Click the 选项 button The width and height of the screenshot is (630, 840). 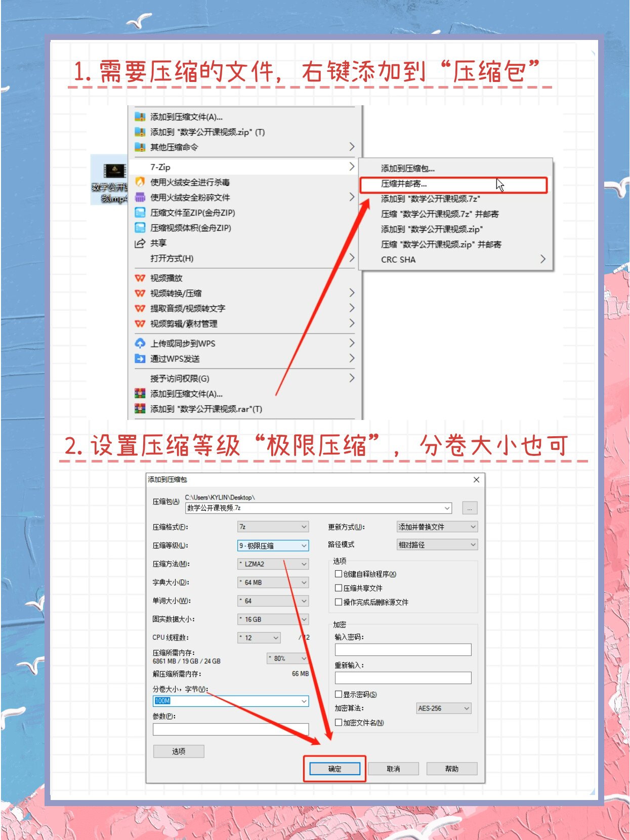[x=179, y=751]
